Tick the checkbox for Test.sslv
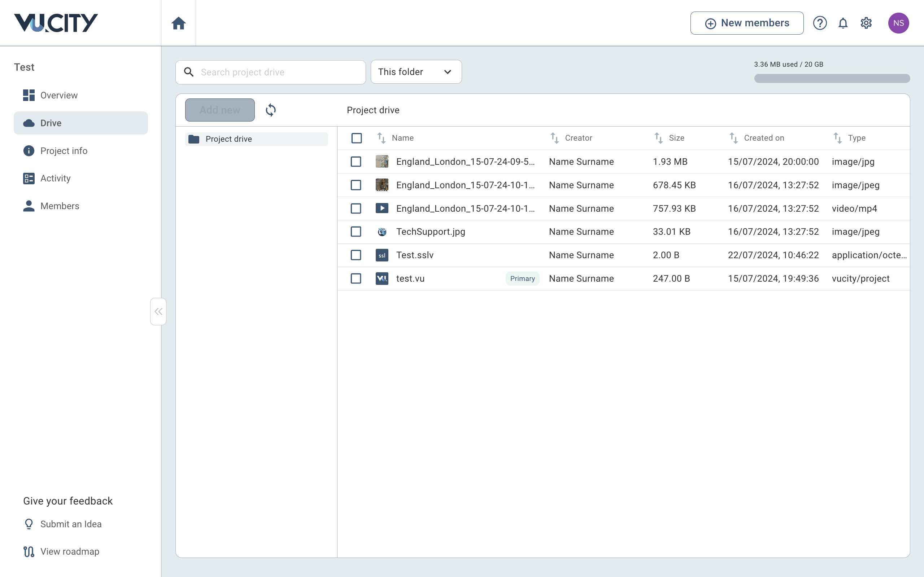 pyautogui.click(x=356, y=255)
